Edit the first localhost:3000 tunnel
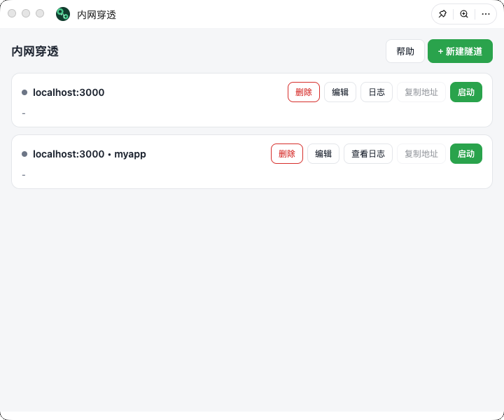The image size is (504, 420). [x=340, y=92]
